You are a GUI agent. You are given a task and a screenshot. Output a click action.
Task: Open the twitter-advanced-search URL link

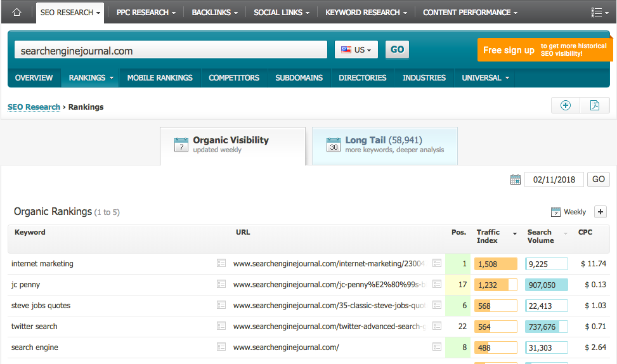pos(329,326)
